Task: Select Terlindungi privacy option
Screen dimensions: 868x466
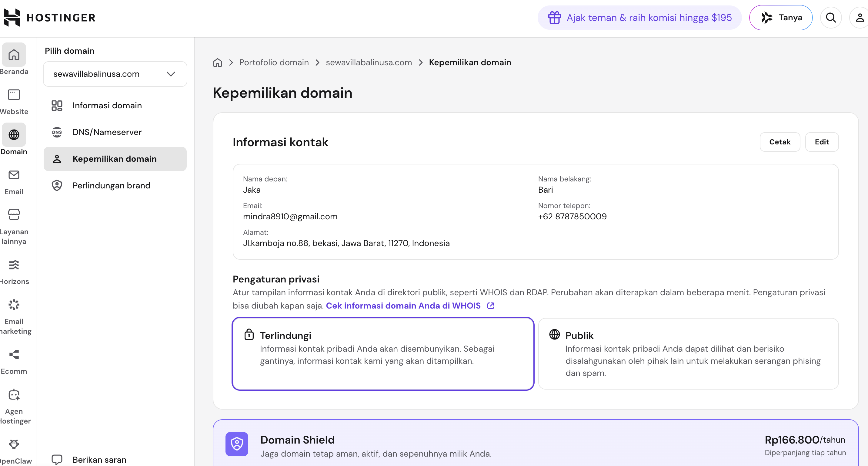Action: [x=383, y=354]
